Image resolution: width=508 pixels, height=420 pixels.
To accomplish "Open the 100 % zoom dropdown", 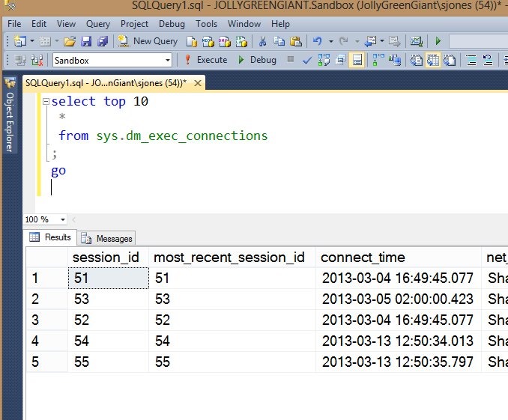I will [x=61, y=219].
